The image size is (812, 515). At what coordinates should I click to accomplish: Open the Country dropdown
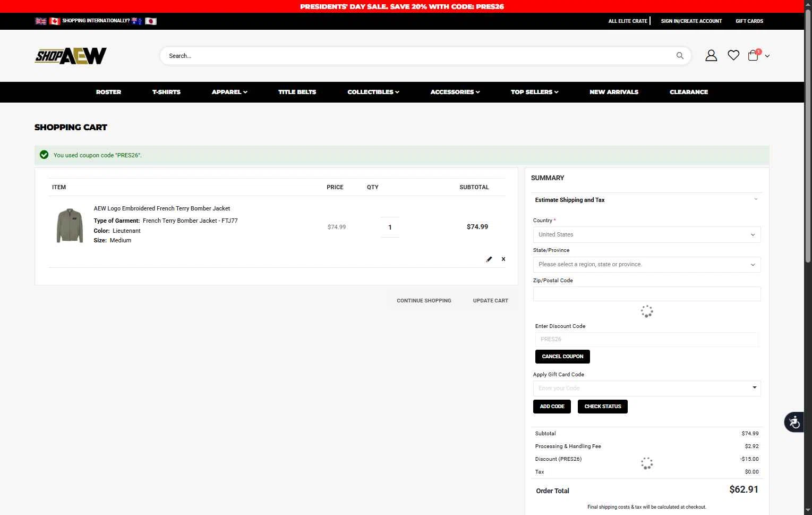[x=647, y=234]
